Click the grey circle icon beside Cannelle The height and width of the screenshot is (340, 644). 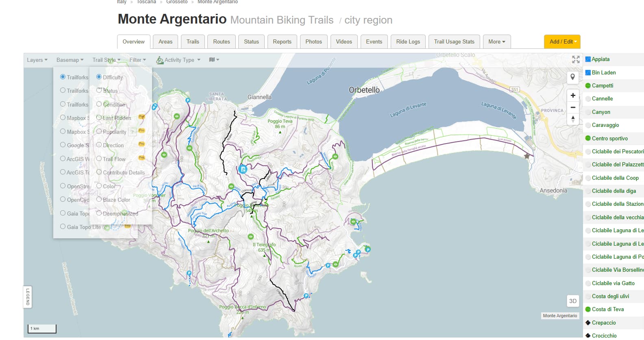[588, 98]
